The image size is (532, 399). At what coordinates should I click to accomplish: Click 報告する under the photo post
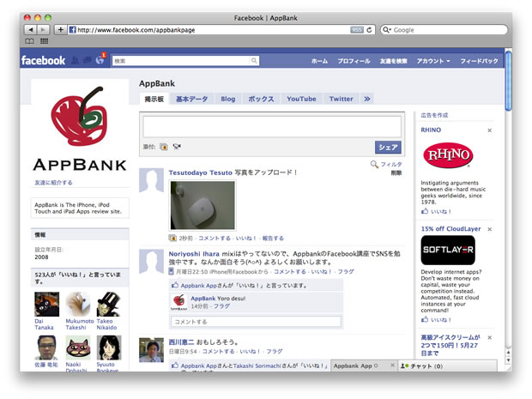click(x=273, y=239)
